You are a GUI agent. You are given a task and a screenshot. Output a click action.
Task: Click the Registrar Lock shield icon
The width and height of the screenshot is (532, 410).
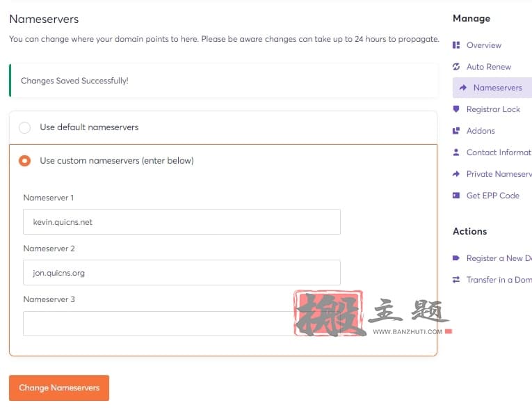click(x=456, y=109)
